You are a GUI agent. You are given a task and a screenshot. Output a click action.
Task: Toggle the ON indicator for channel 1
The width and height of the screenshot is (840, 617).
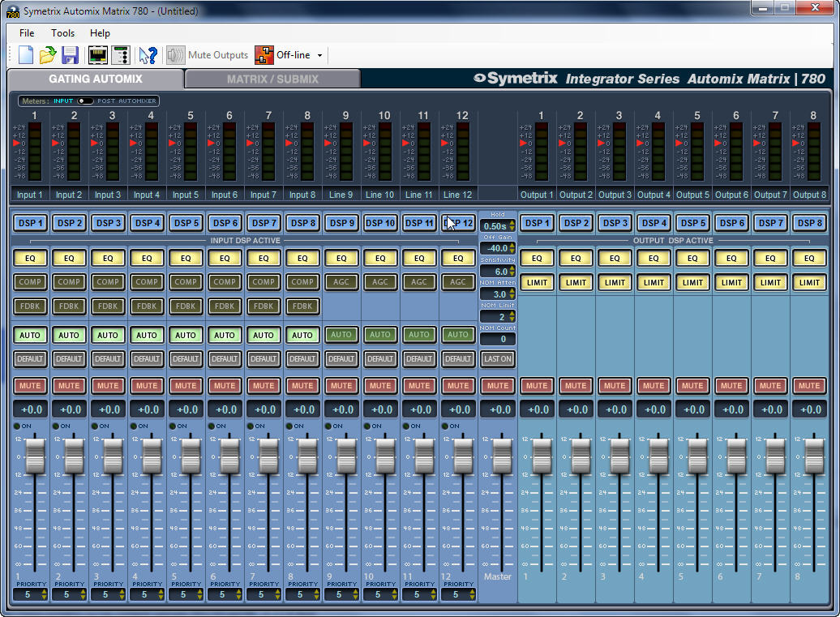(16, 426)
